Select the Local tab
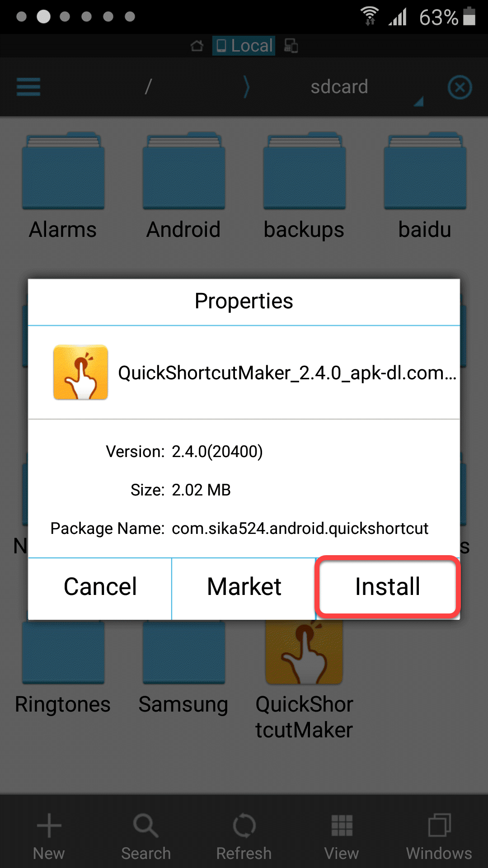This screenshot has height=868, width=488. (244, 46)
